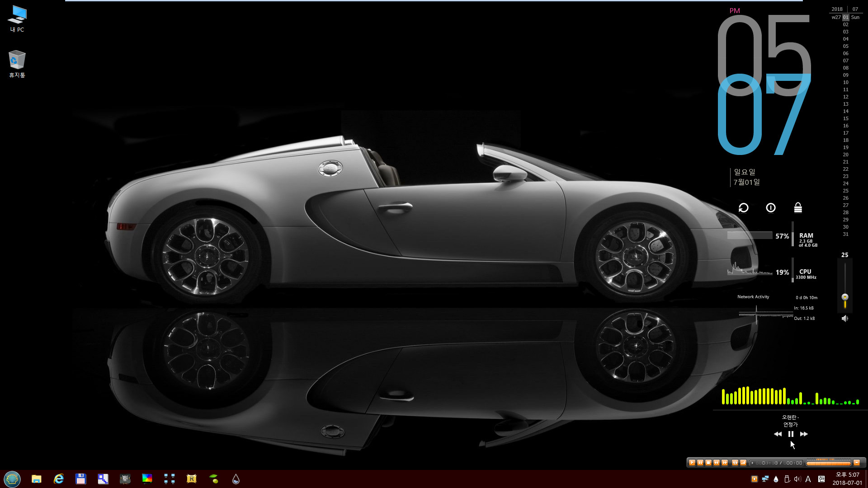Click the Network Activity label
The height and width of the screenshot is (488, 868).
pyautogui.click(x=753, y=297)
